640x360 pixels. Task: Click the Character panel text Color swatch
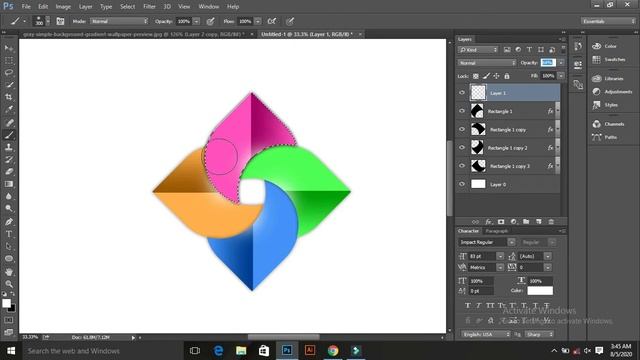point(540,291)
